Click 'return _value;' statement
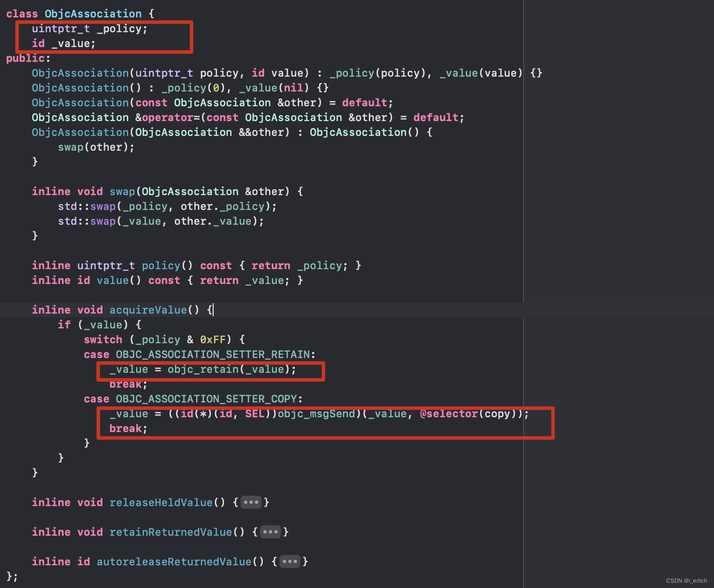 pos(245,280)
